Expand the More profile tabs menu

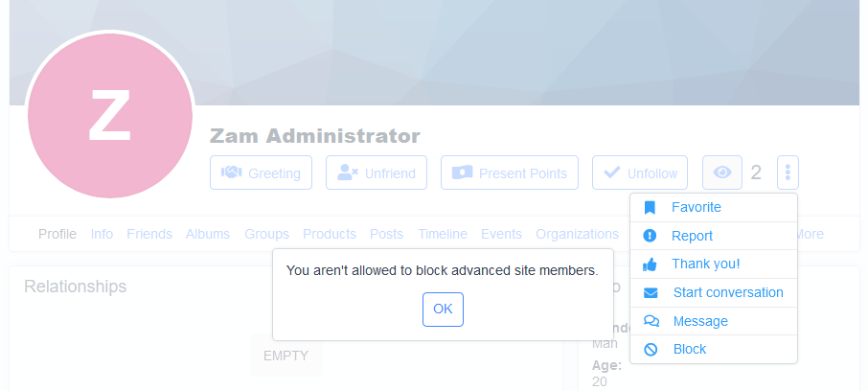(x=809, y=234)
